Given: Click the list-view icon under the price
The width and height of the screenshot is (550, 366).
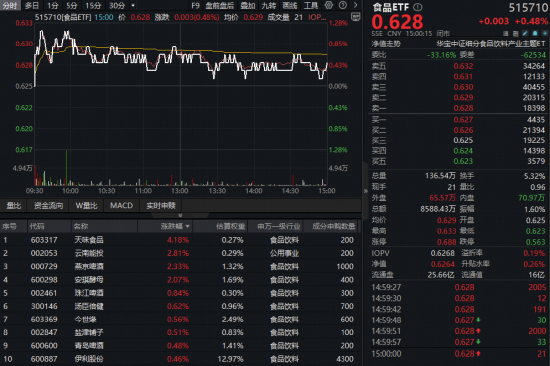Looking at the screenshot, I should coord(505,33).
